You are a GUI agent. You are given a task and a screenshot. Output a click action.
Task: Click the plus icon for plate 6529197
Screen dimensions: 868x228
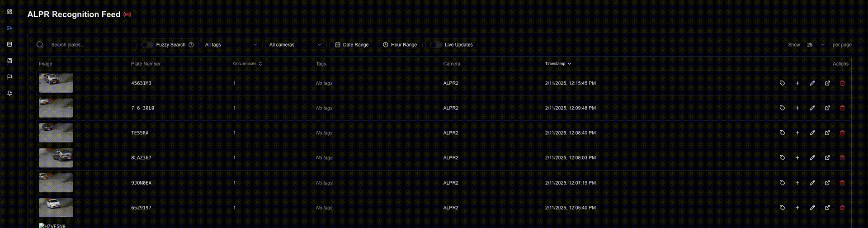(797, 208)
